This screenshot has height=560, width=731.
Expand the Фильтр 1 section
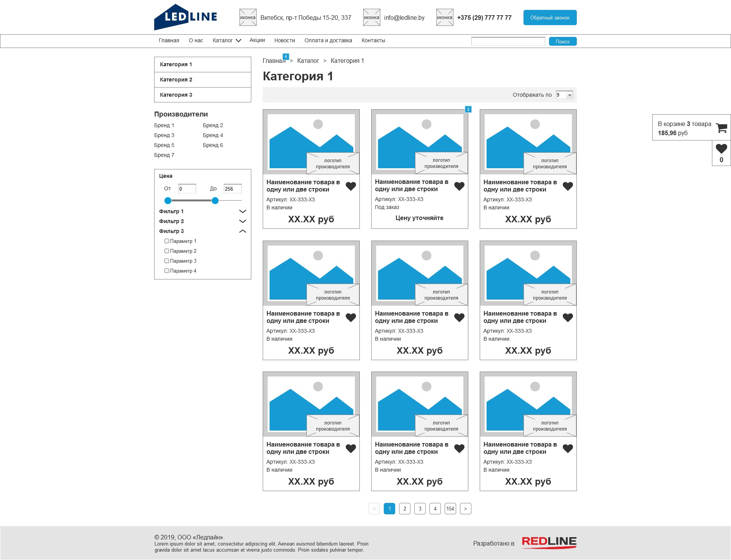pos(243,211)
